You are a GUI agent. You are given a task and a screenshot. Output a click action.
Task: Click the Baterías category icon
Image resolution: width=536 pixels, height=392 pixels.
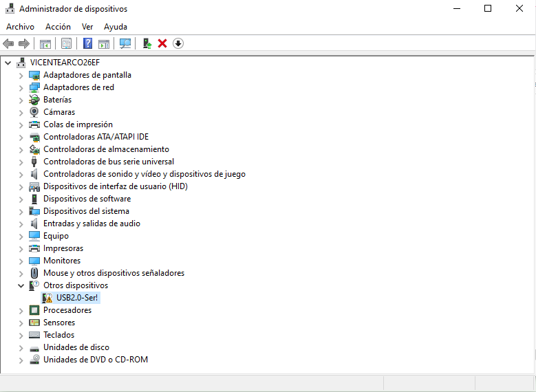click(34, 100)
